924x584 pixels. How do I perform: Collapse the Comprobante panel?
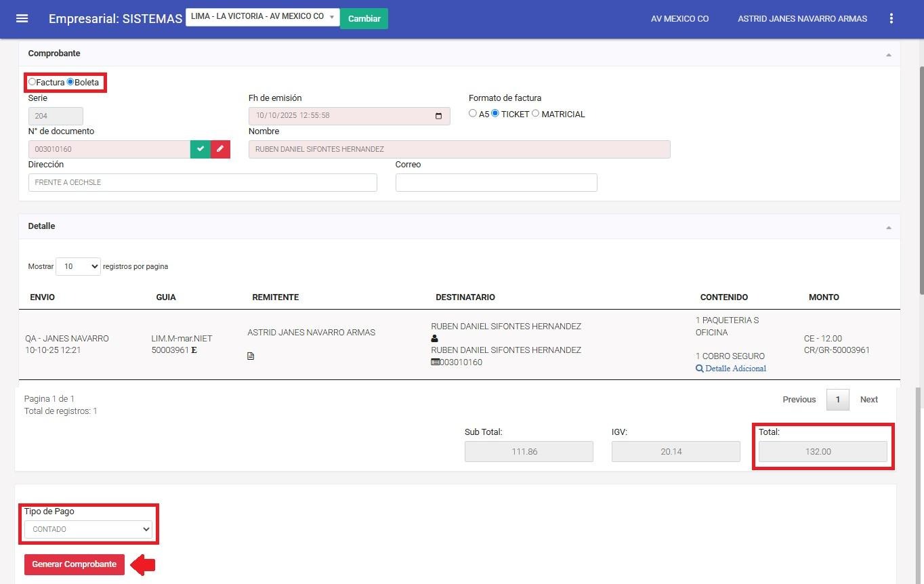tap(888, 54)
